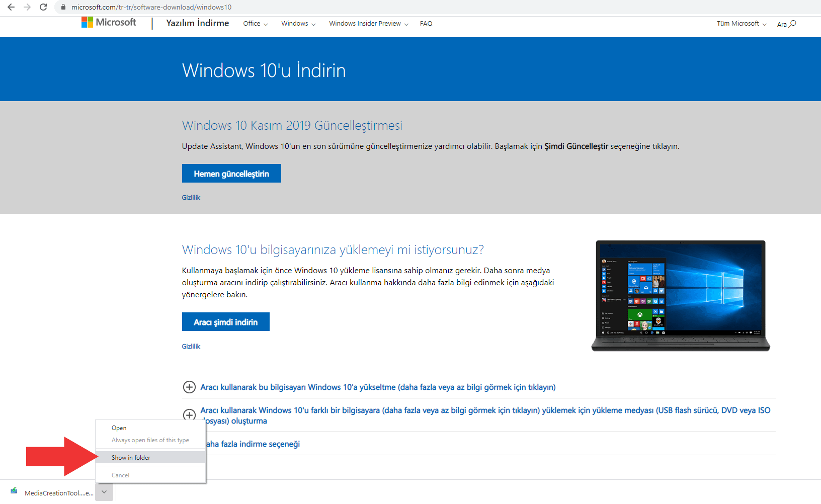The height and width of the screenshot is (504, 821).
Task: Click the Microsoft logo
Action: [x=109, y=23]
